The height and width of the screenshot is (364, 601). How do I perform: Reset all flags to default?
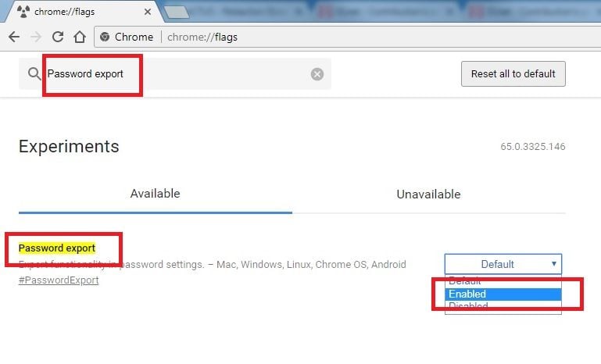pyautogui.click(x=513, y=73)
